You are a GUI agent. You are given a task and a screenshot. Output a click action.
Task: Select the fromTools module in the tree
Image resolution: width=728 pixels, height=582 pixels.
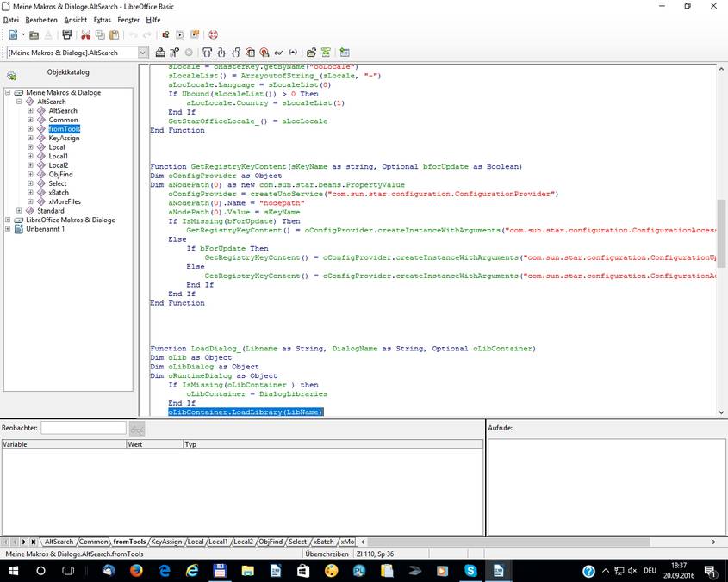coord(64,128)
